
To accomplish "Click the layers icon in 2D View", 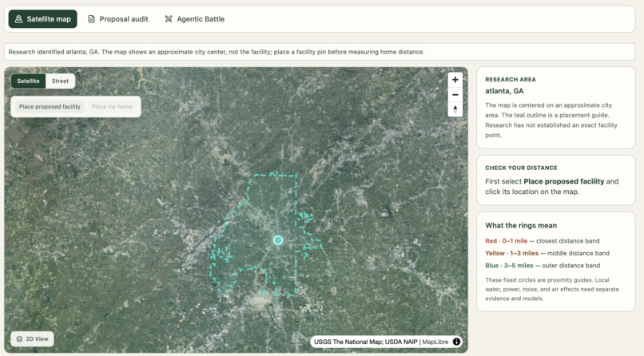I will [19, 338].
